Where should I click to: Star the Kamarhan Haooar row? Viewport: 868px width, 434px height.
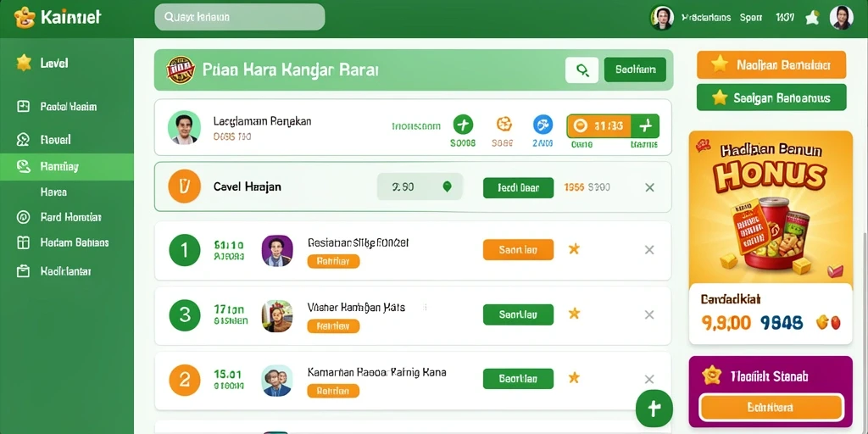pos(574,377)
